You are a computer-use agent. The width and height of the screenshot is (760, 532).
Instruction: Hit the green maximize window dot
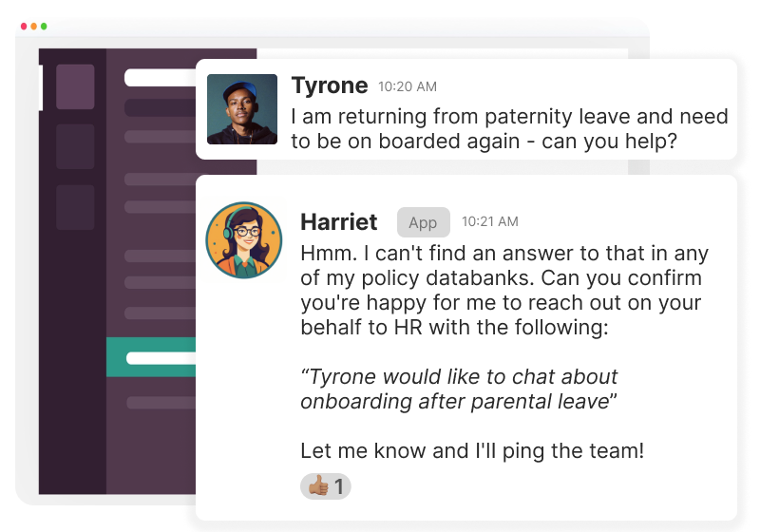(x=44, y=27)
